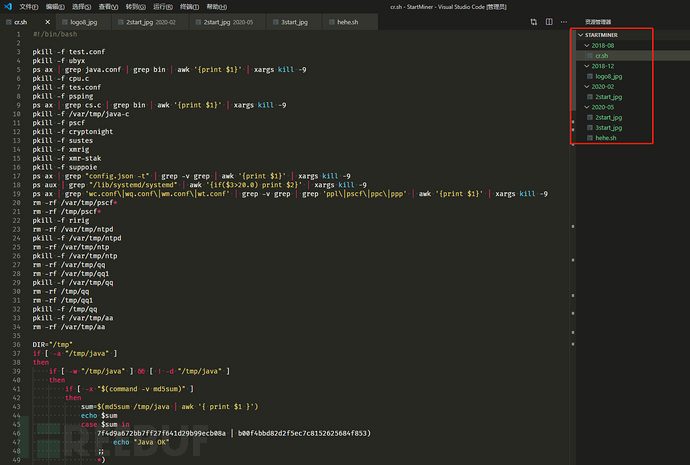Open logo8_jpg in the explorer tree
This screenshot has width=690, height=465.
pyautogui.click(x=609, y=76)
